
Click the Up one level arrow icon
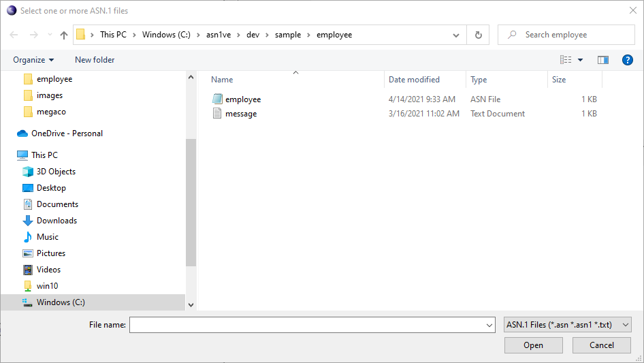64,35
